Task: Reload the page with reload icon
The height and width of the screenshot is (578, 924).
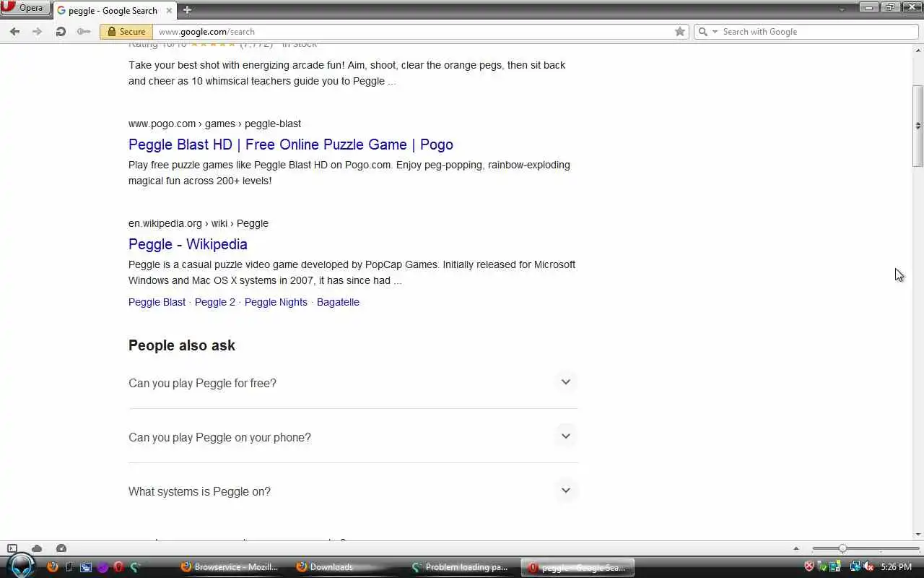Action: click(61, 31)
